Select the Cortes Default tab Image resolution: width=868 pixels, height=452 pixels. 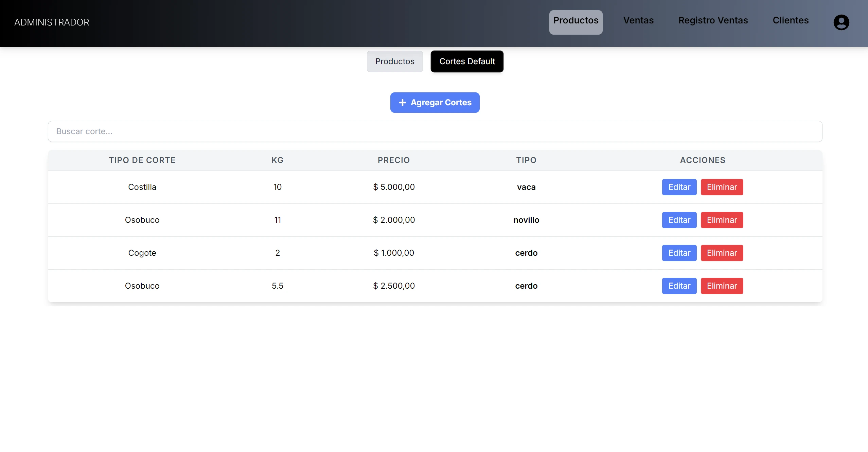[467, 61]
